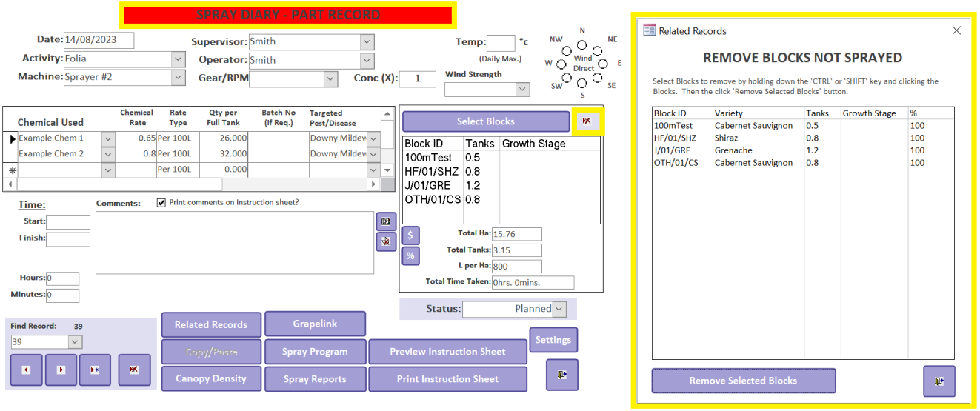Open the Machine dropdown showing Sprayer #2
This screenshot has height=411, width=980.
pos(178,77)
